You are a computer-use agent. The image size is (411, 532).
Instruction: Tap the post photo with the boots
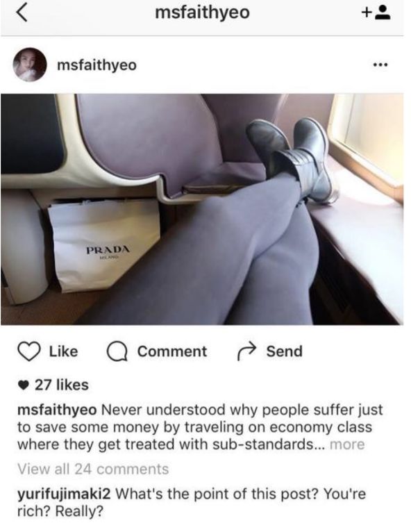coord(202,209)
